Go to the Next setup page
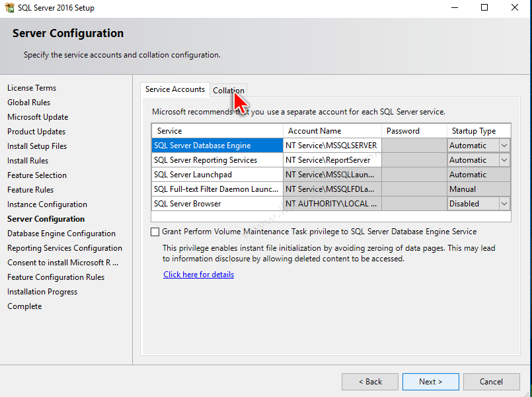The height and width of the screenshot is (397, 532). [x=430, y=382]
